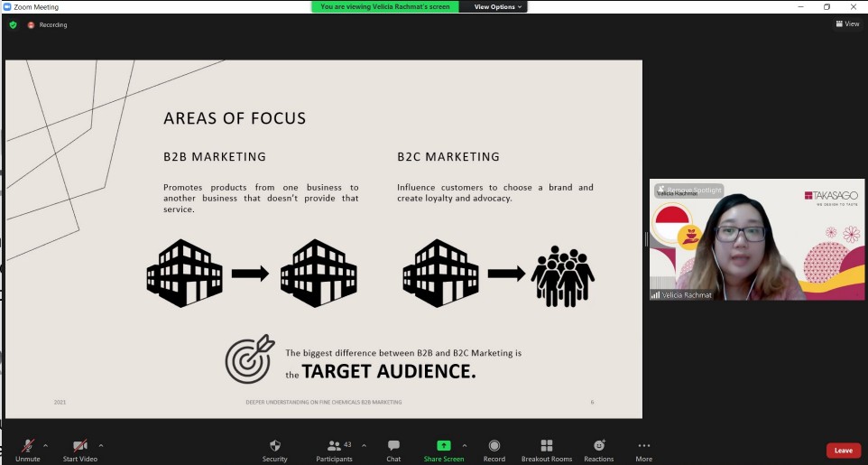868x465 pixels.
Task: Click the target bullseye icon on slide
Action: (250, 358)
